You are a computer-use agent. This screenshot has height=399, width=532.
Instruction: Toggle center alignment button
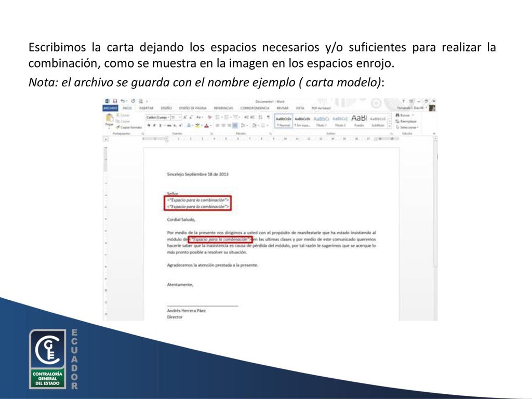coord(223,126)
